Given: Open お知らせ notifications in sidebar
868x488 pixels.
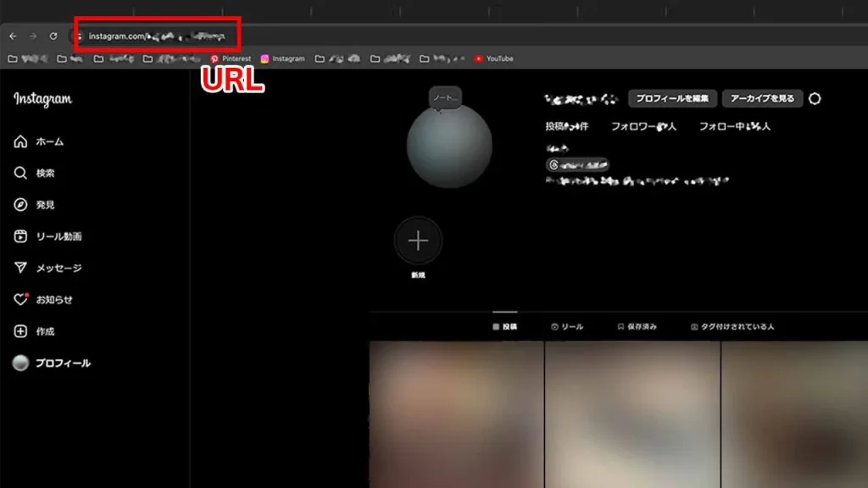Looking at the screenshot, I should (43, 299).
